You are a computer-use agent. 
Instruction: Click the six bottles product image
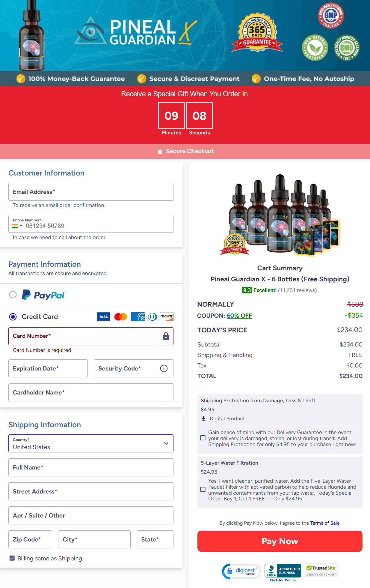280,215
